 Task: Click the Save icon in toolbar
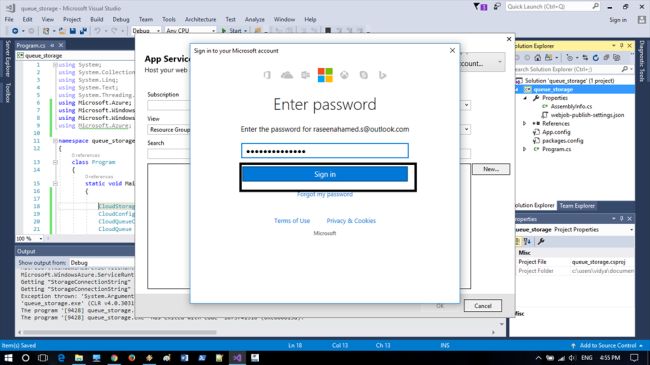pos(73,31)
